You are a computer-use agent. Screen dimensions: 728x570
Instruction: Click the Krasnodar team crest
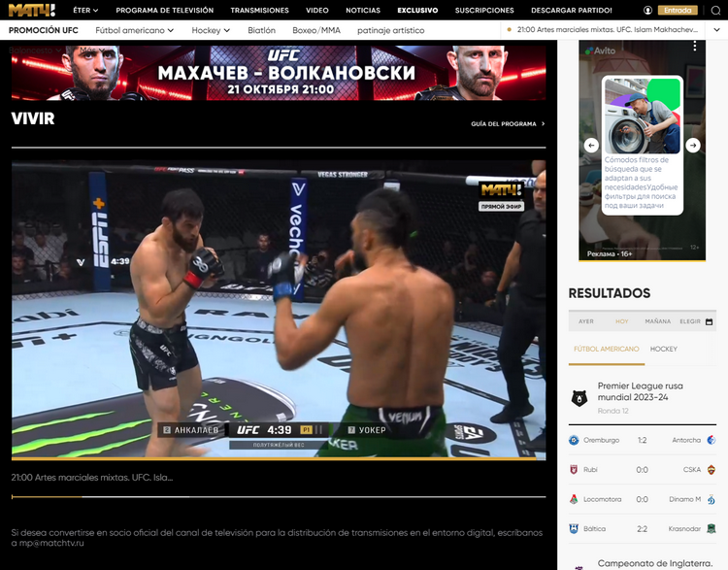pos(711,528)
